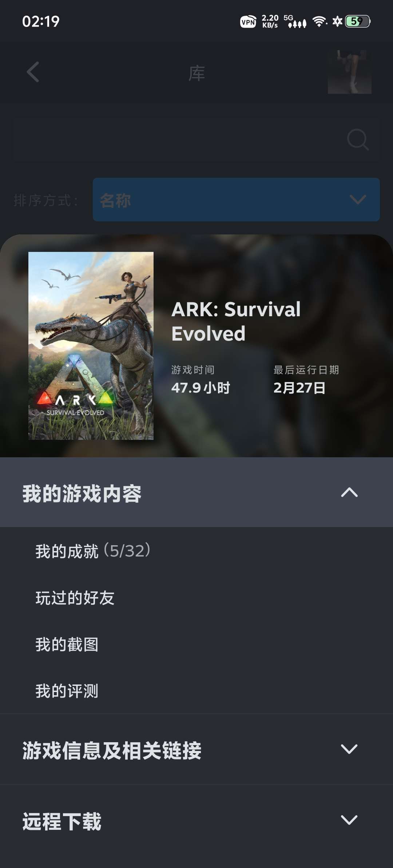
Task: Tap the VPN status bar icon
Action: (248, 22)
